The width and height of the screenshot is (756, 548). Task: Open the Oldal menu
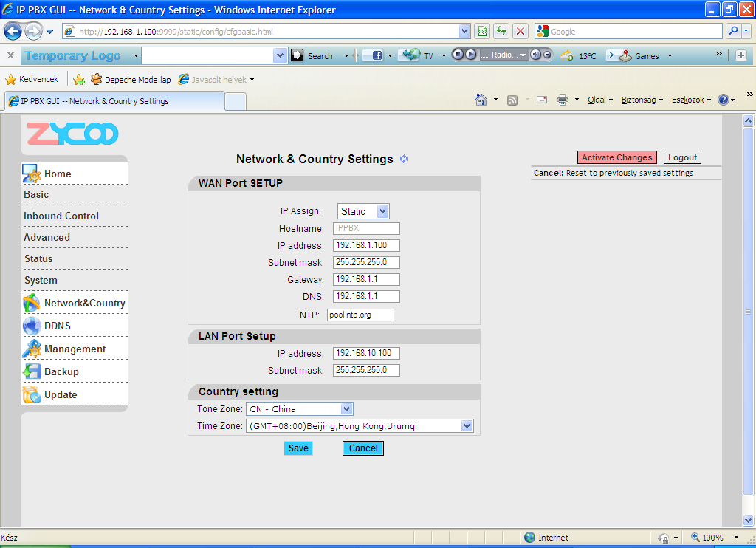[x=600, y=100]
